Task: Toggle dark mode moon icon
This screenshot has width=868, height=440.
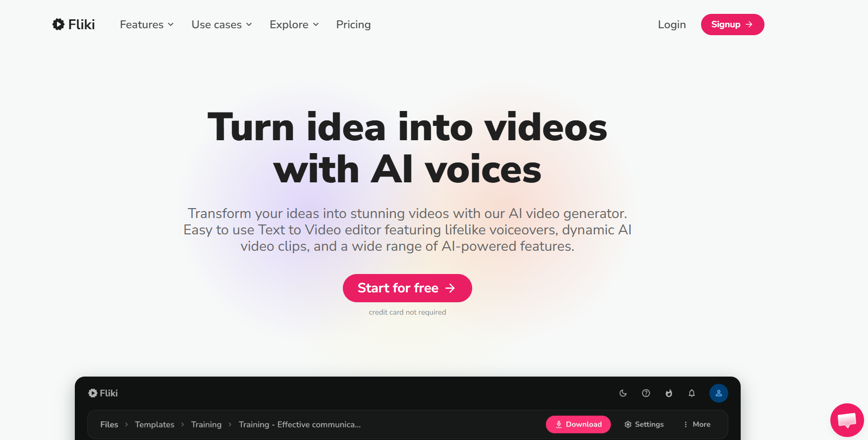Action: tap(623, 393)
